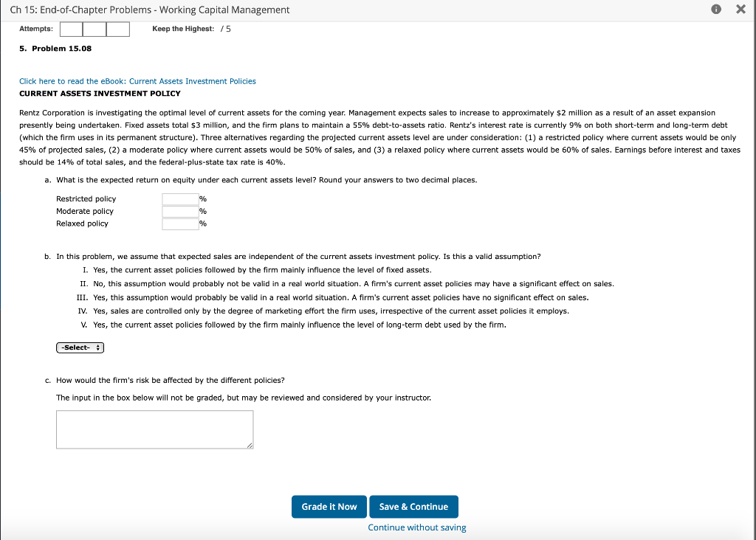Click the dropdown arrow next to -Select-

pyautogui.click(x=97, y=347)
